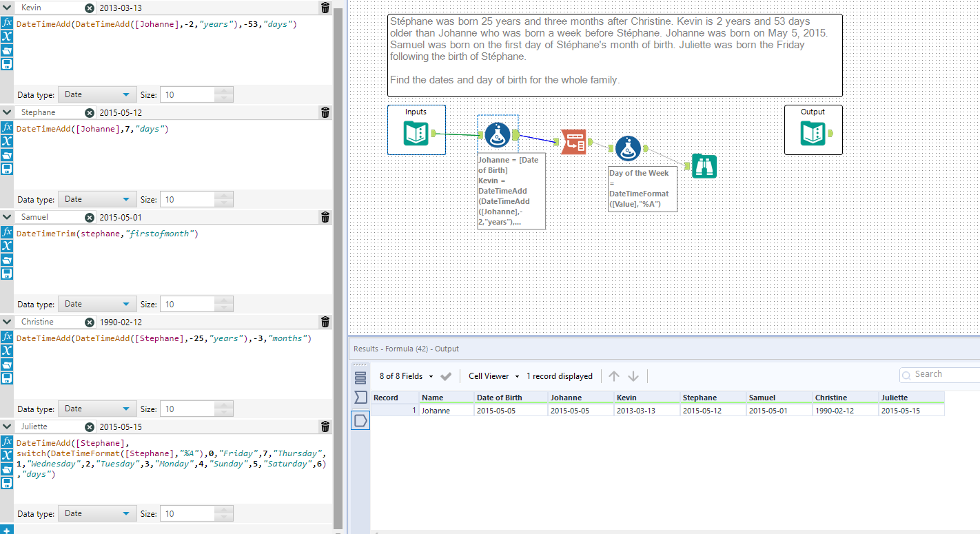980x534 pixels.
Task: Collapse the Kevin expression section
Action: pyautogui.click(x=7, y=8)
